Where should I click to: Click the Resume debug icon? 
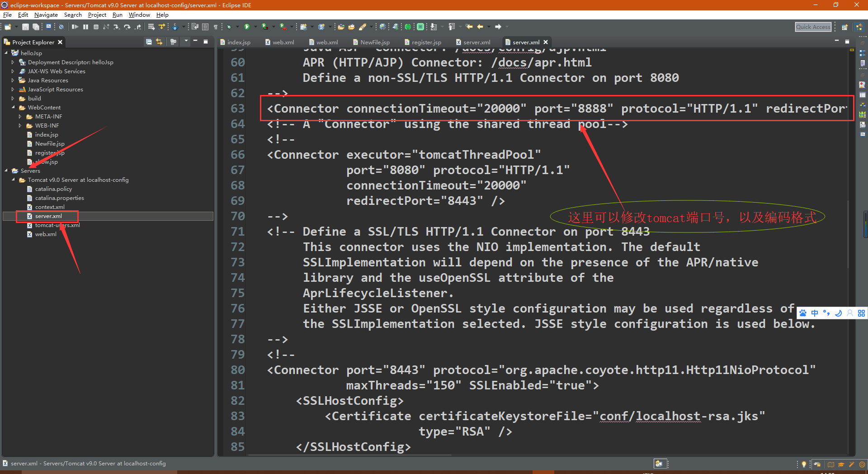coord(75,27)
